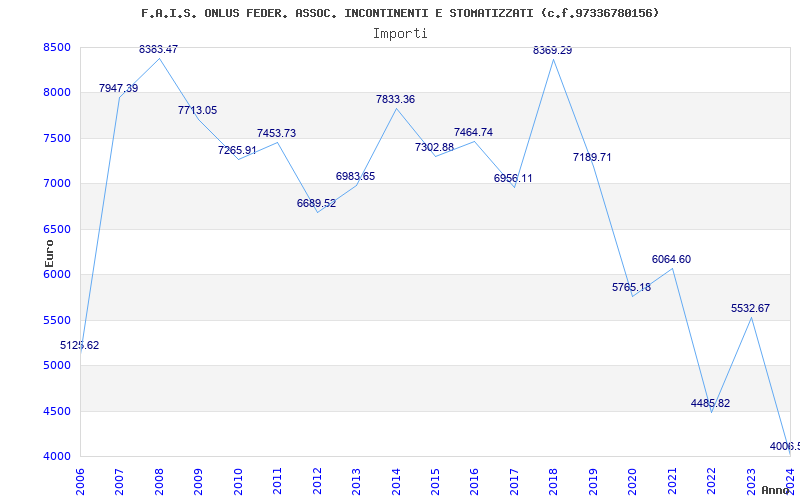The image size is (800, 500).
Task: Click the 8363.47 data point label
Action: tap(158, 49)
